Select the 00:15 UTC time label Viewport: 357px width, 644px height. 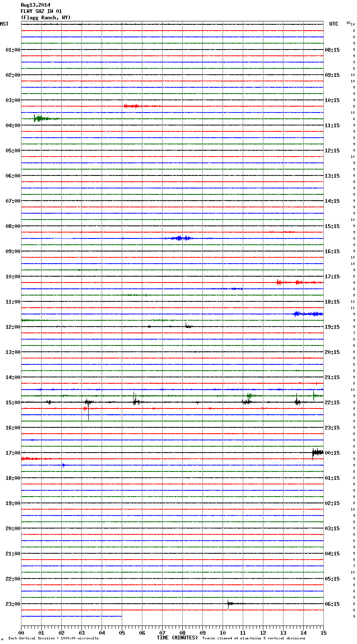(x=332, y=453)
